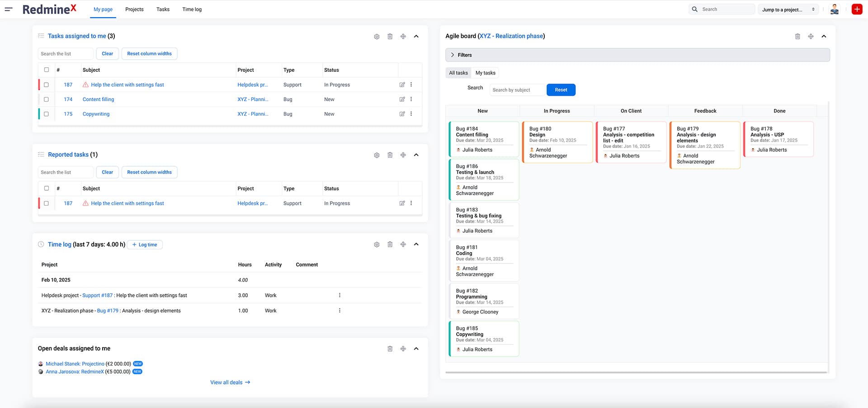
Task: Open settings gear of Time log widget
Action: 377,244
